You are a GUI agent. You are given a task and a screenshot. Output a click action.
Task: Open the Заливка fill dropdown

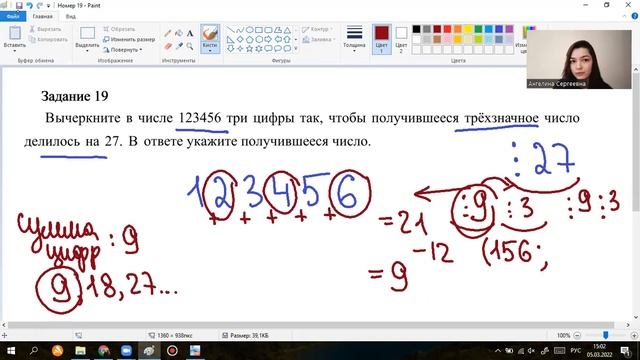point(319,40)
